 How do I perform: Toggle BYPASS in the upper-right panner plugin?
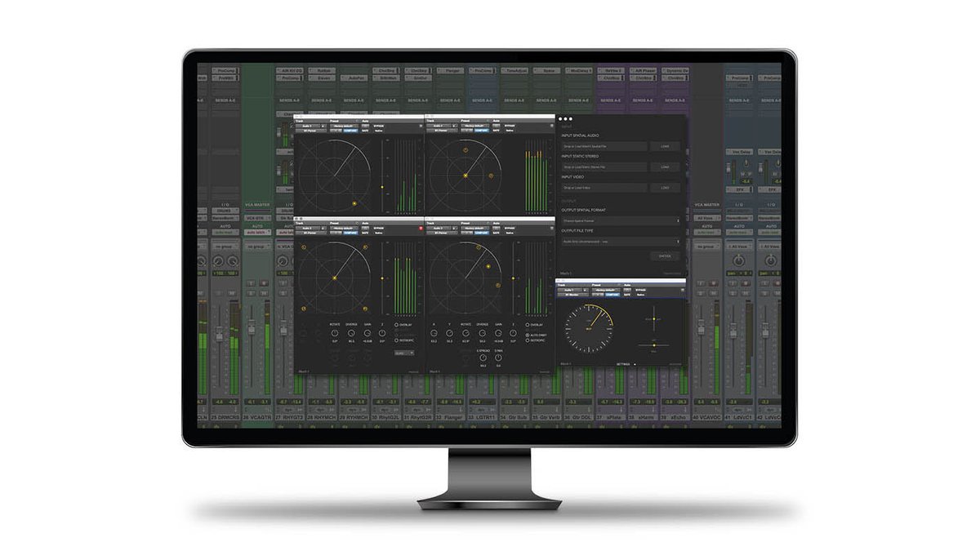tap(510, 126)
